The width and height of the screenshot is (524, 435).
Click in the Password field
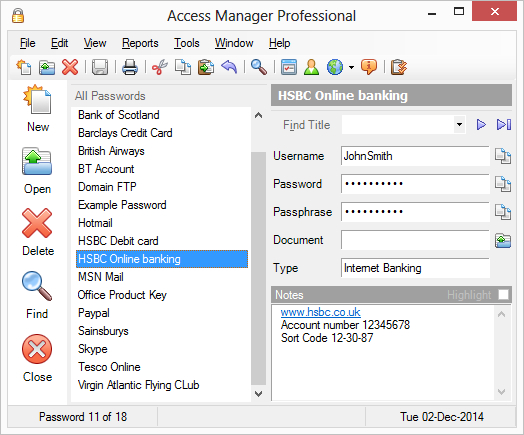(x=415, y=184)
